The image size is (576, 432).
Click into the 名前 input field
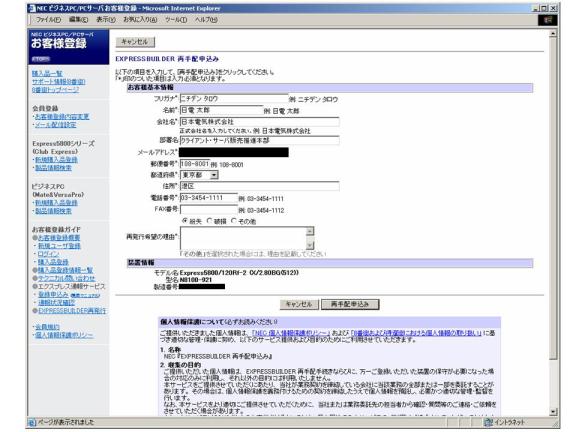(x=222, y=110)
